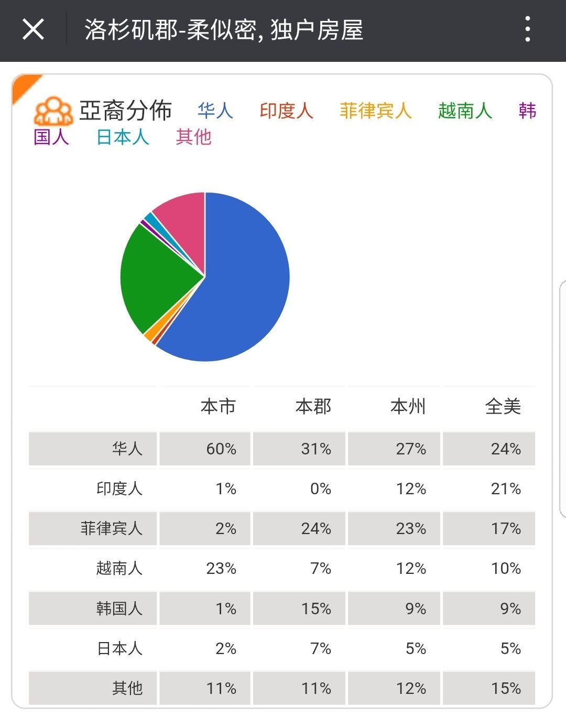The width and height of the screenshot is (566, 728).
Task: Click the 华人 row label in table
Action: tap(127, 449)
